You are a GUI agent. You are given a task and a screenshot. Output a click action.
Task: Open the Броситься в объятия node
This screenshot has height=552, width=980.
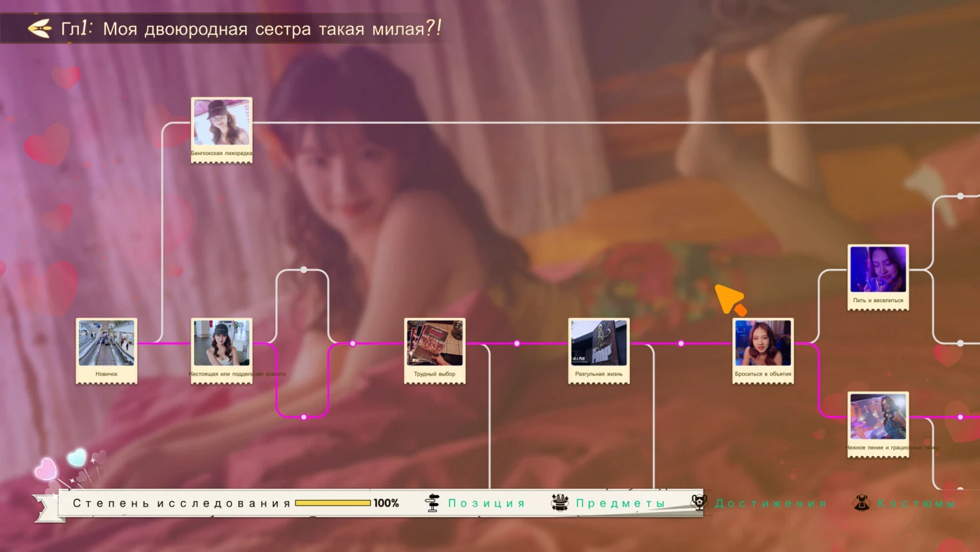[x=762, y=344]
